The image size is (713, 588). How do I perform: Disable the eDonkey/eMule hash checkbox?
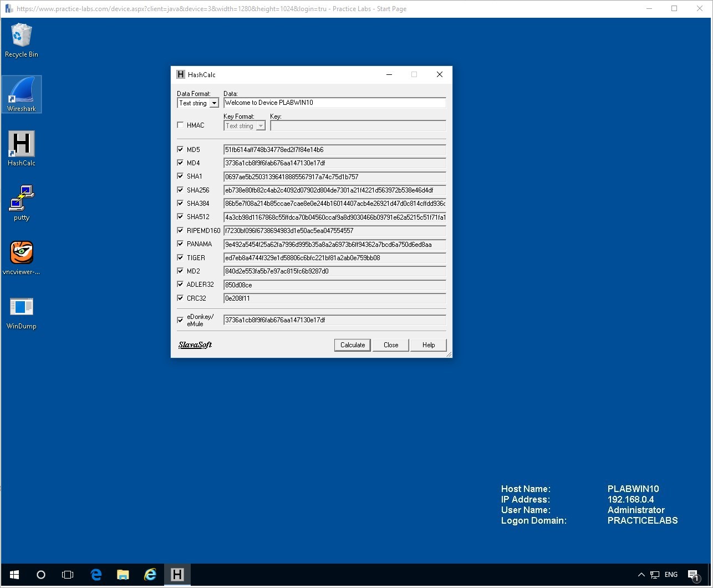pyautogui.click(x=180, y=320)
